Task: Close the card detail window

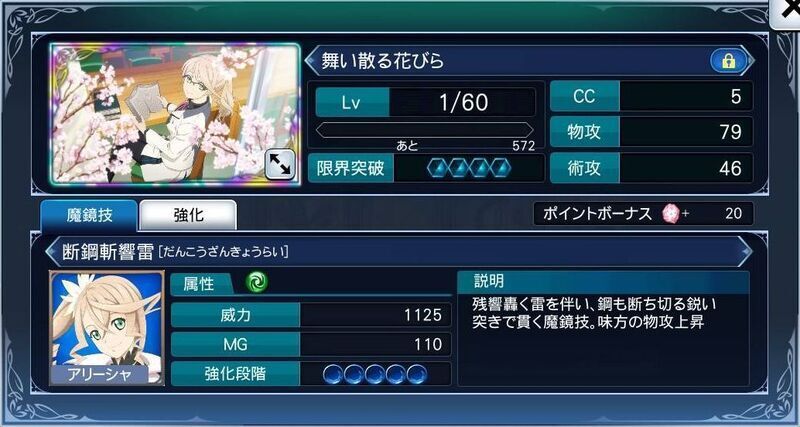Action: (x=788, y=11)
